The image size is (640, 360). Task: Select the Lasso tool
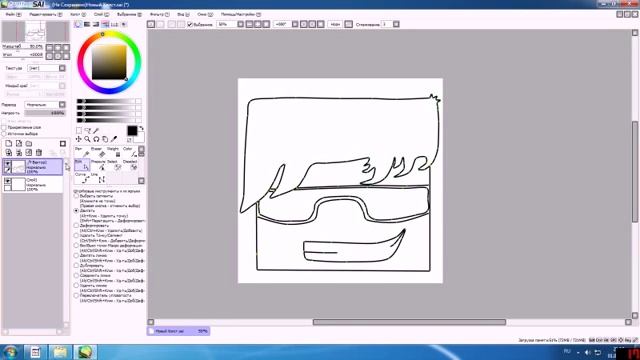[87, 131]
